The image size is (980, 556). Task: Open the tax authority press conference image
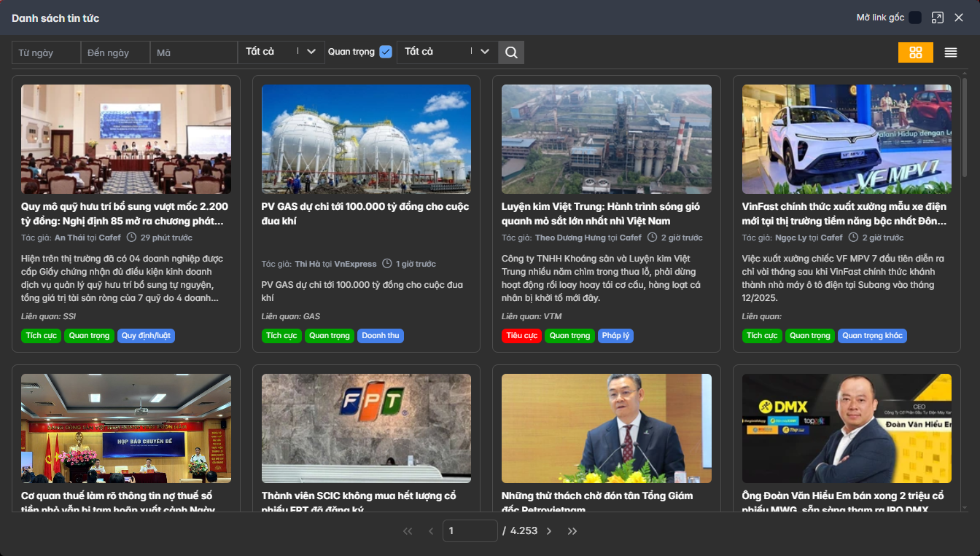(x=126, y=428)
